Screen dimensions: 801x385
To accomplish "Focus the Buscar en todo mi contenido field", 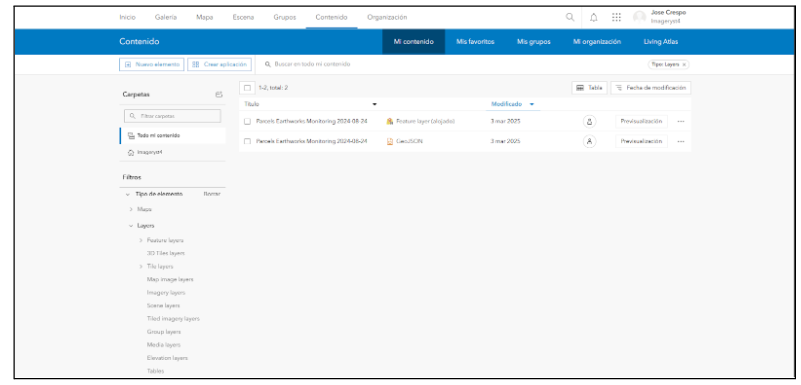I will [x=313, y=64].
